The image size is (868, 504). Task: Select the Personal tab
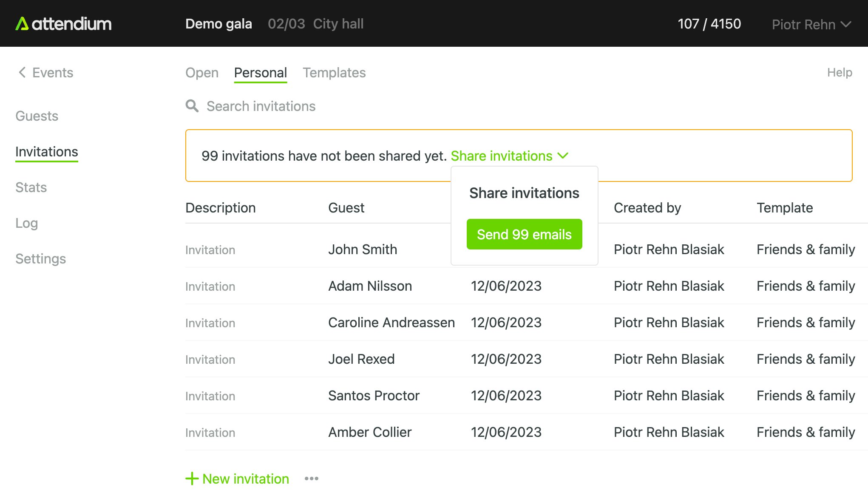pyautogui.click(x=260, y=73)
